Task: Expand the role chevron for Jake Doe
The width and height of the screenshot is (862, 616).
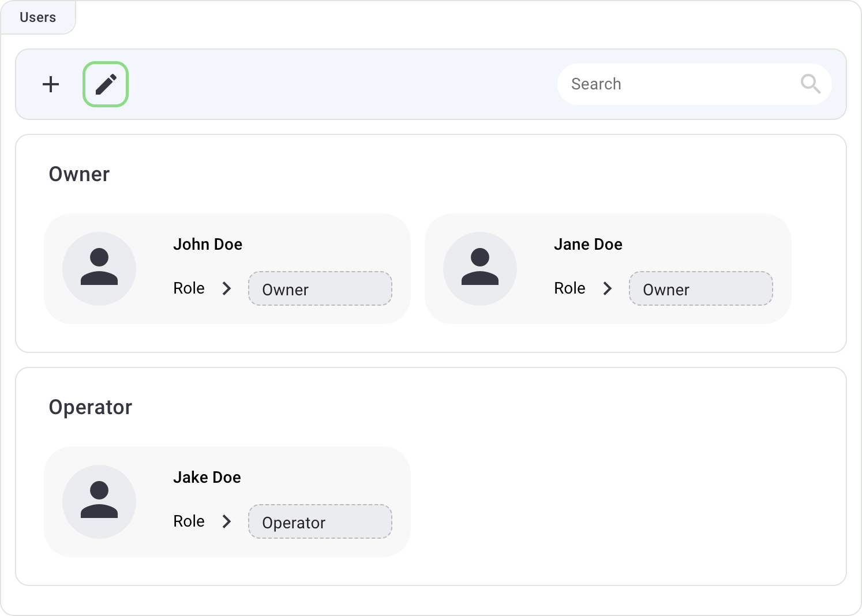Action: click(227, 521)
